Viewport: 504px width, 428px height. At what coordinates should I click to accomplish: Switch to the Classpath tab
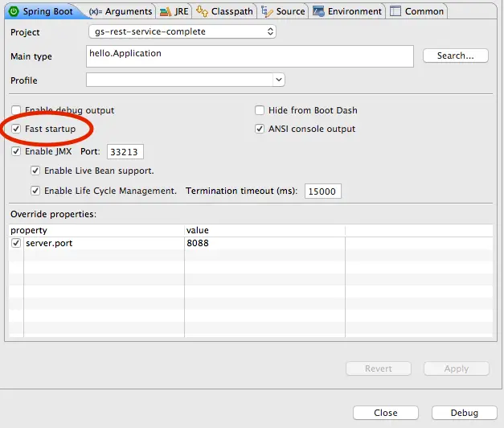point(225,11)
